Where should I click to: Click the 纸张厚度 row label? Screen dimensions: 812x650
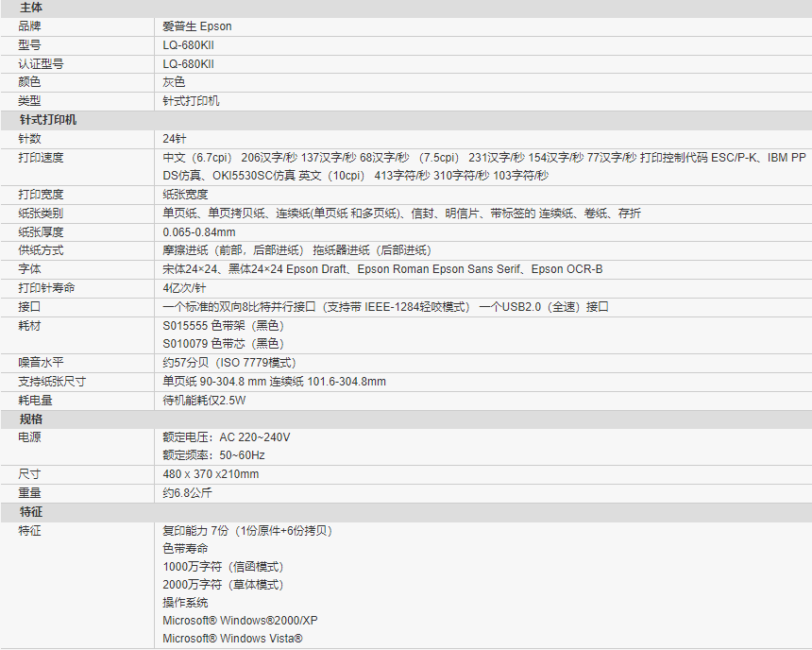pyautogui.click(x=41, y=232)
